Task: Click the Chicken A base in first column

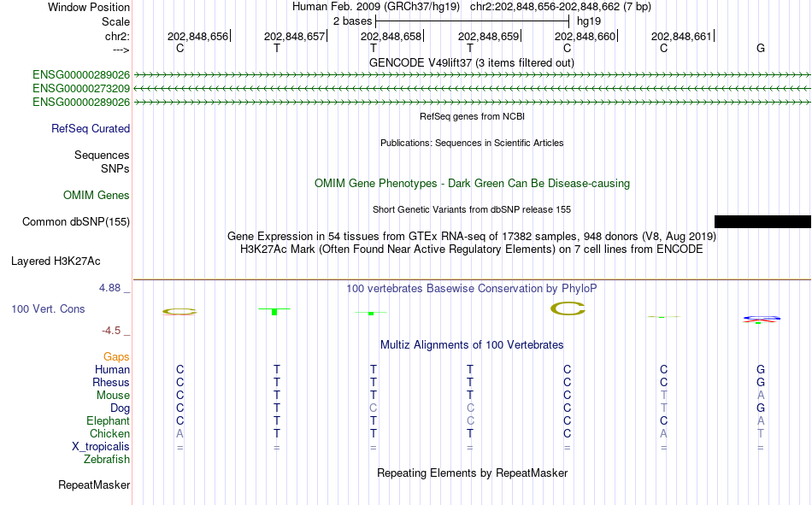Action: (179, 433)
